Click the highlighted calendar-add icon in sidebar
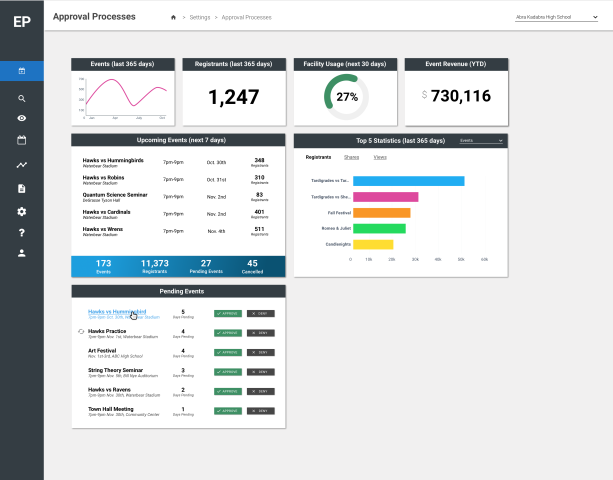This screenshot has height=480, width=613. 22,71
